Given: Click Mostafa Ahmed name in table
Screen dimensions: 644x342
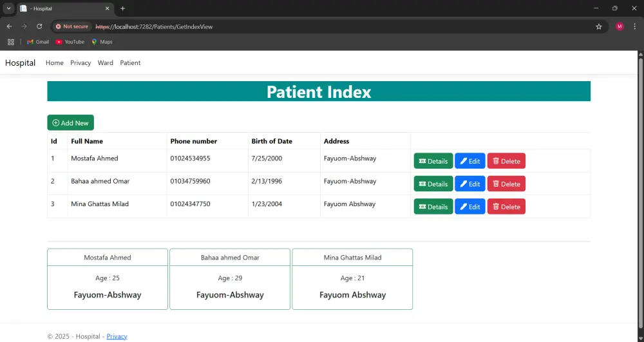Looking at the screenshot, I should pyautogui.click(x=95, y=158).
